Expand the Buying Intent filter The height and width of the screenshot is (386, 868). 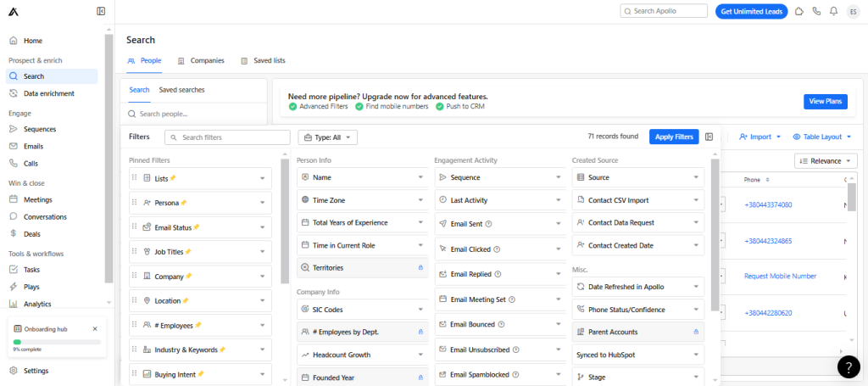tap(200, 374)
